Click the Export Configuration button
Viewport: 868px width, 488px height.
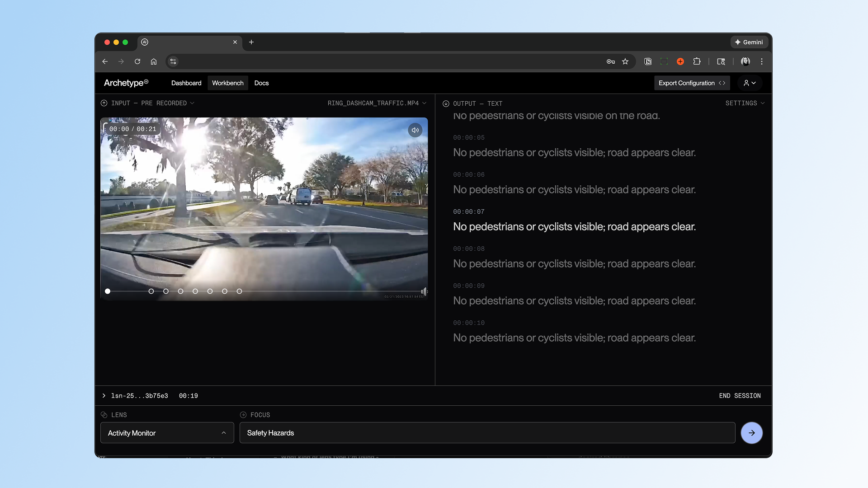tap(692, 83)
